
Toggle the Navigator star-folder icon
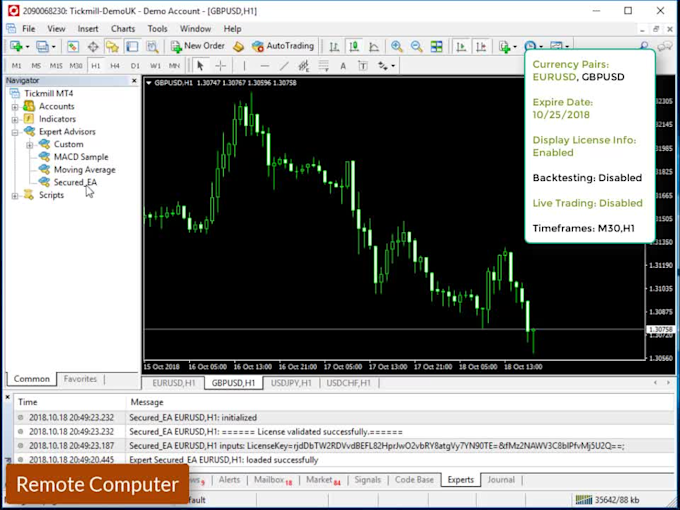pyautogui.click(x=112, y=46)
